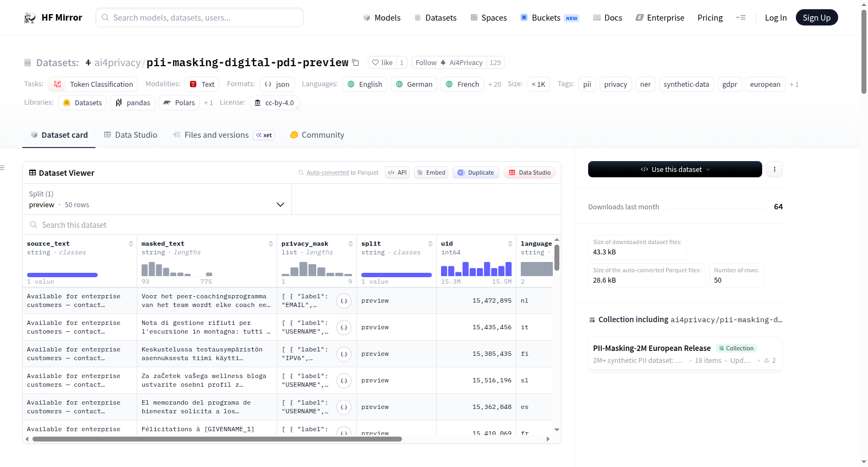Copy dataset name with the copy icon
The height and width of the screenshot is (467, 868).
pyautogui.click(x=355, y=62)
